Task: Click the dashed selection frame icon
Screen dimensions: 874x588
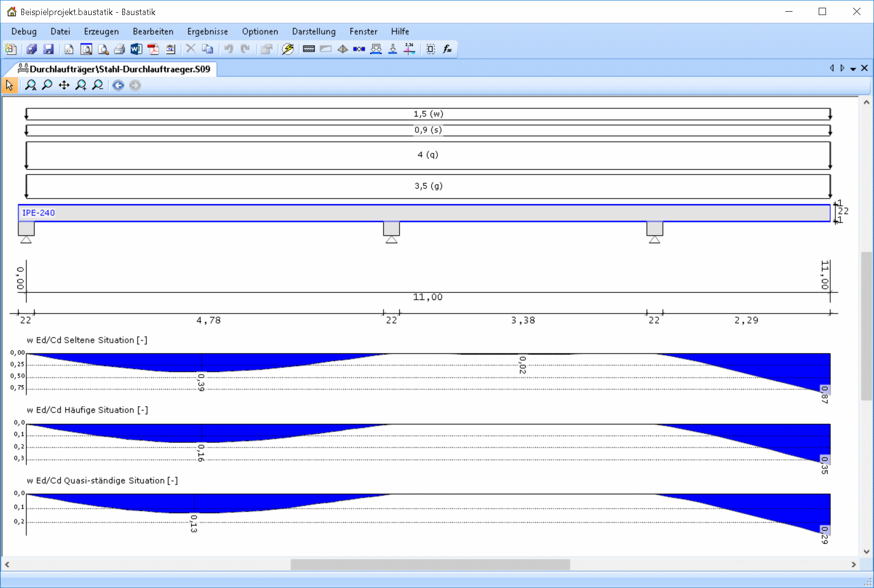Action: [431, 49]
